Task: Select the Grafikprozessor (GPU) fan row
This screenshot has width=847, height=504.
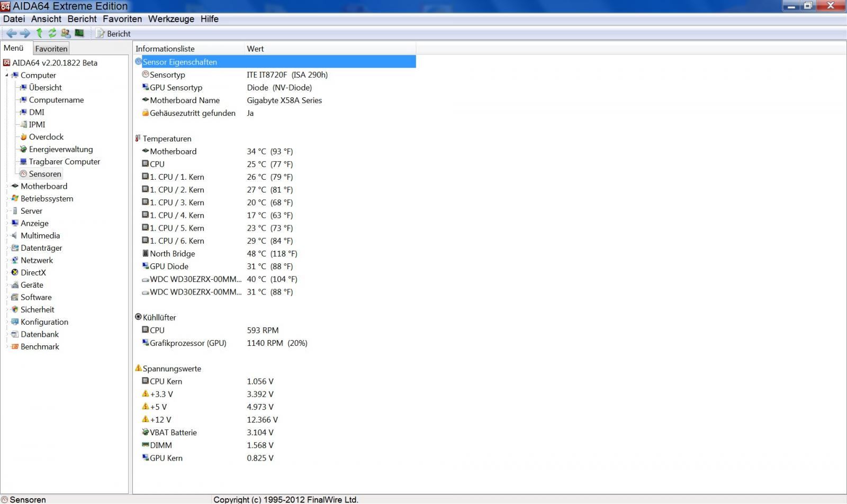Action: [x=275, y=343]
